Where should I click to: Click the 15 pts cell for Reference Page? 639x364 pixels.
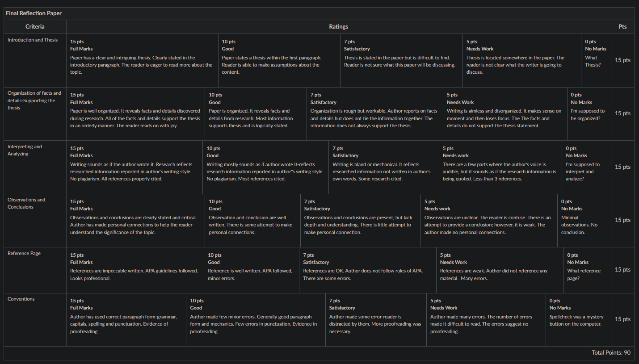[x=622, y=270]
